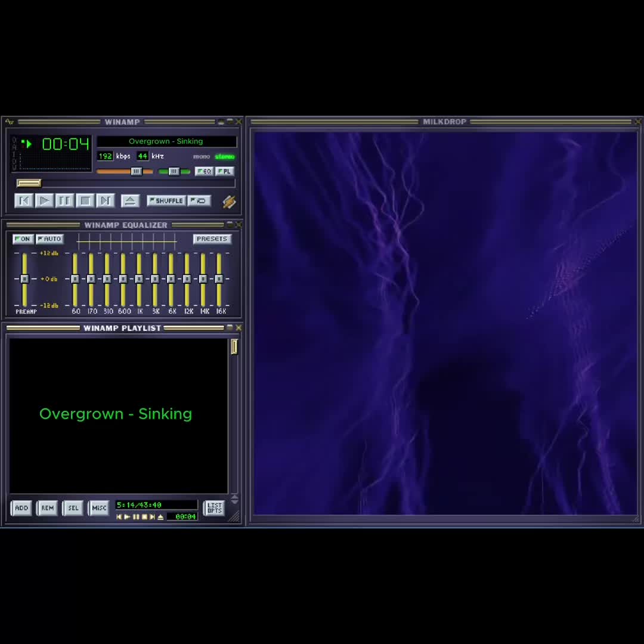Pause playback using the main Pause button
Viewport: 644px width, 644px height.
pyautogui.click(x=64, y=201)
